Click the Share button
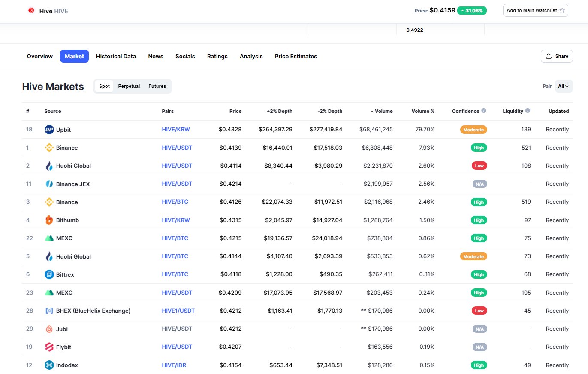The image size is (588, 374). 557,56
